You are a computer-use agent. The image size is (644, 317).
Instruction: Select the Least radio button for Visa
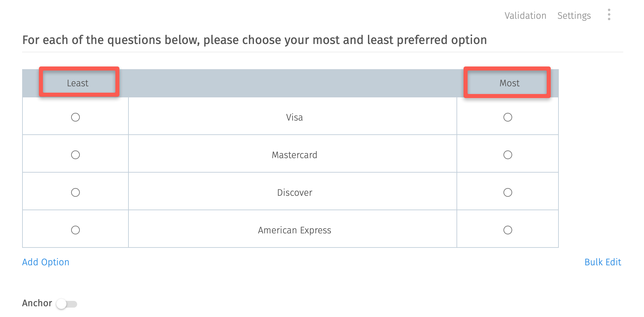click(x=75, y=117)
